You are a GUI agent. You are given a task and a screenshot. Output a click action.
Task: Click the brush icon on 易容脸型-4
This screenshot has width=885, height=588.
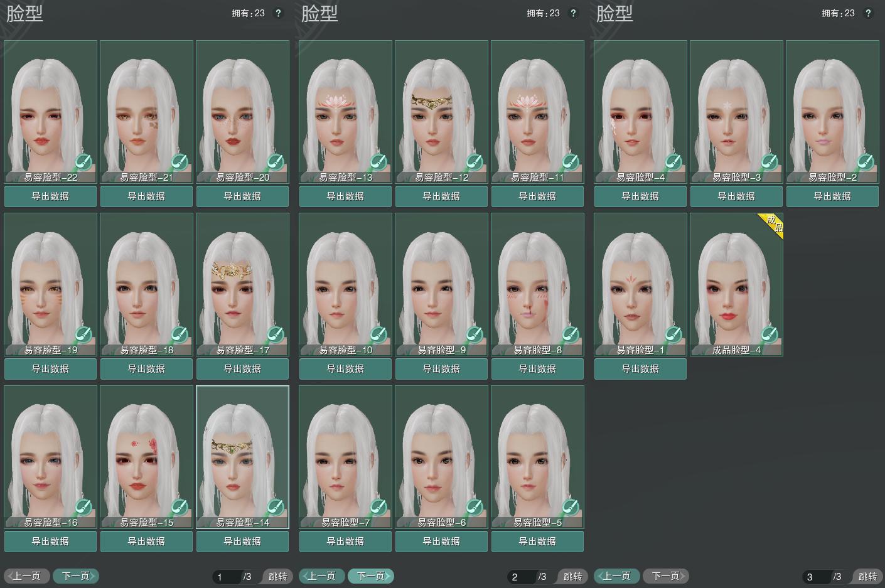point(673,163)
